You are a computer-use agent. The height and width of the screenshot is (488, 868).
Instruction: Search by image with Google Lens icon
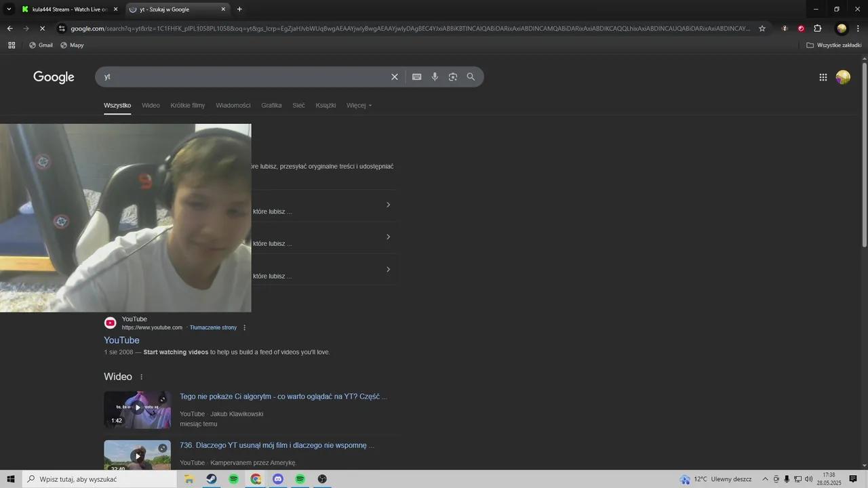pos(453,77)
